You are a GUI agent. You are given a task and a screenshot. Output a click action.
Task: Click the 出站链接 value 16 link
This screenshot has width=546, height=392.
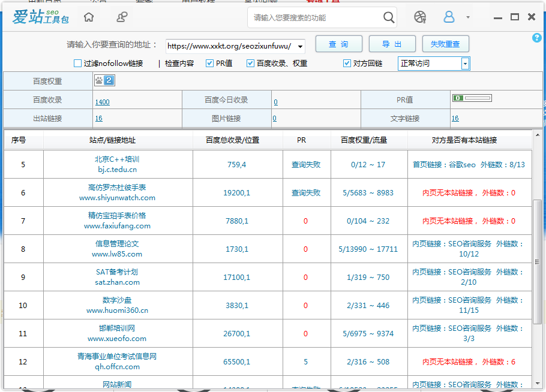pyautogui.click(x=99, y=118)
